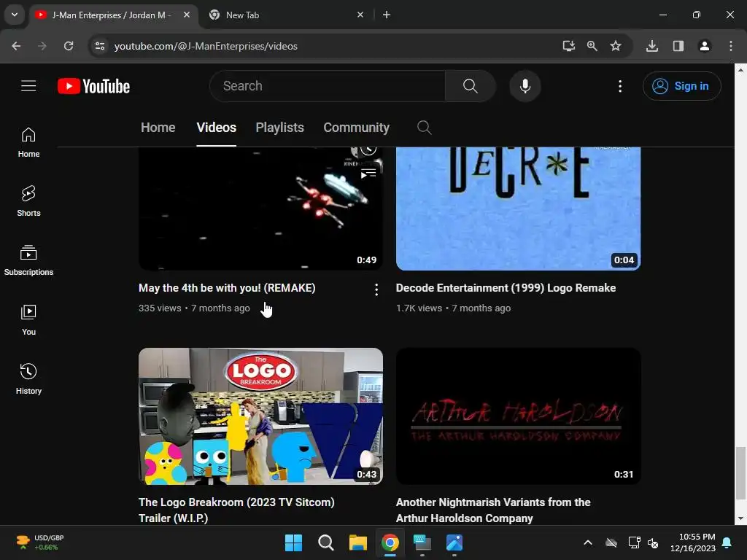Click the page scrollbar thumb
This screenshot has width=747, height=560.
[x=740, y=474]
